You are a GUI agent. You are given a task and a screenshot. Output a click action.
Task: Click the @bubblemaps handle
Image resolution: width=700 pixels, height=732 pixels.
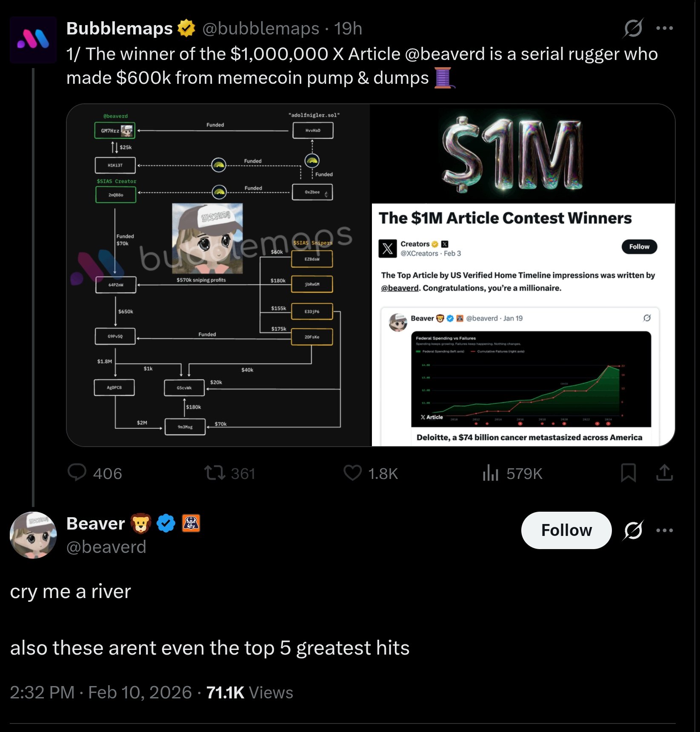[x=260, y=28]
